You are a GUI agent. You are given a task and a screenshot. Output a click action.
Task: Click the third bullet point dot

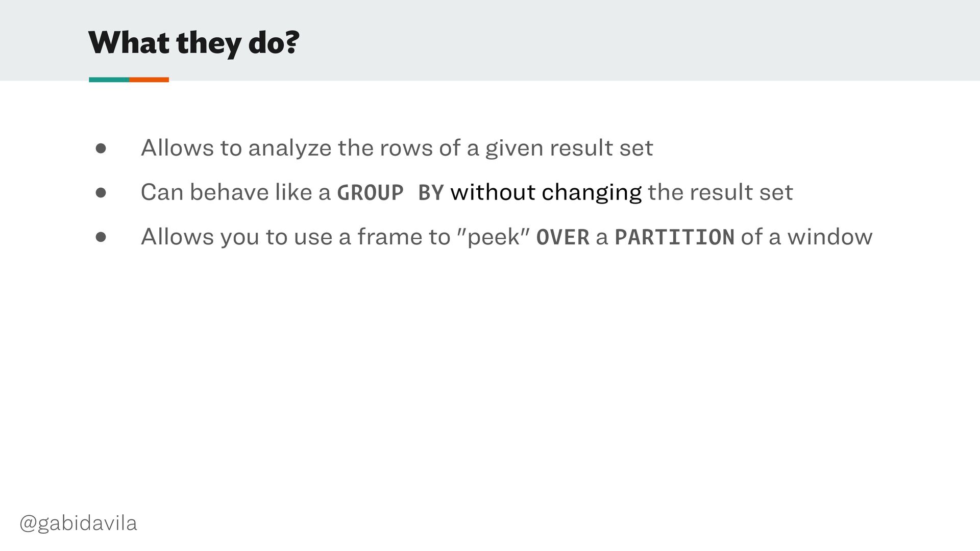tap(101, 237)
